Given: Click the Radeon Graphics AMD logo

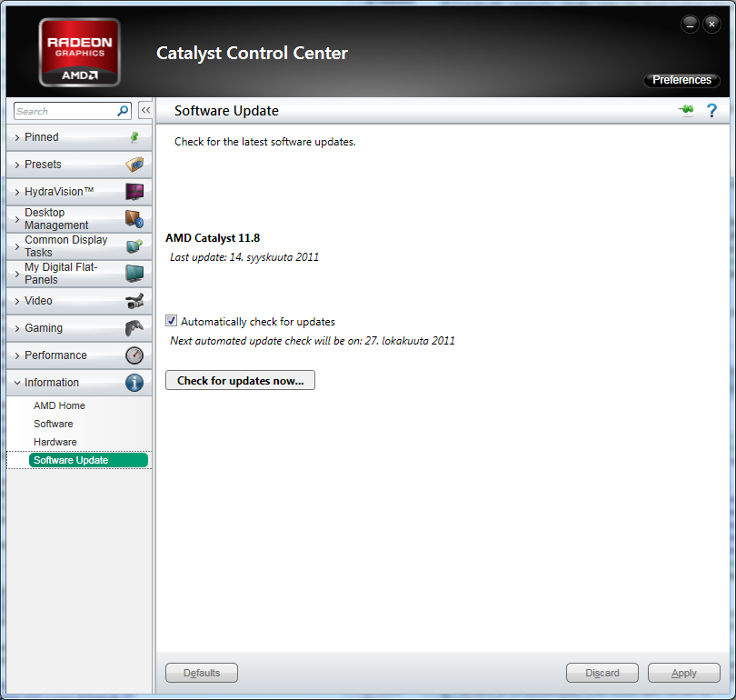Looking at the screenshot, I should [79, 52].
